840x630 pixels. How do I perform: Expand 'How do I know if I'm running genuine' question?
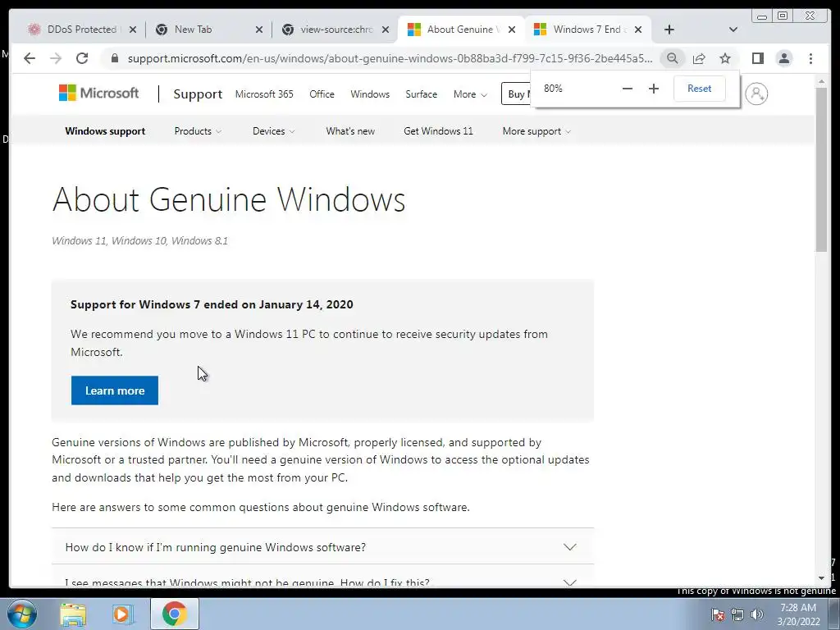(322, 547)
